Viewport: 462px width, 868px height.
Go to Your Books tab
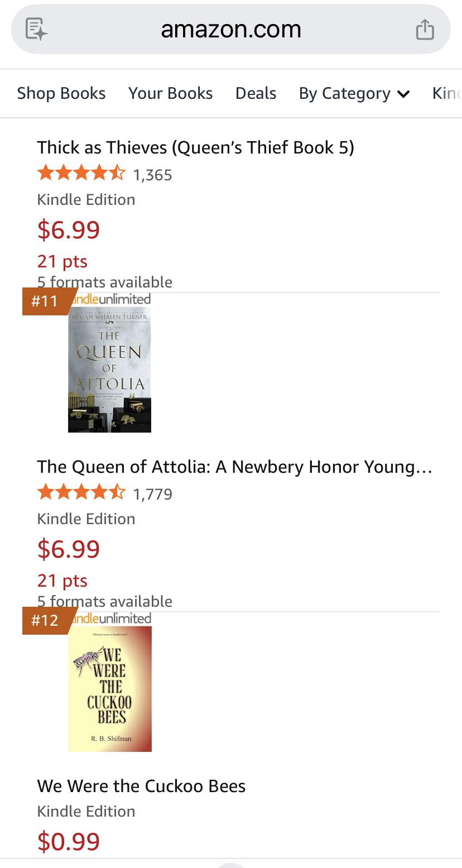170,93
